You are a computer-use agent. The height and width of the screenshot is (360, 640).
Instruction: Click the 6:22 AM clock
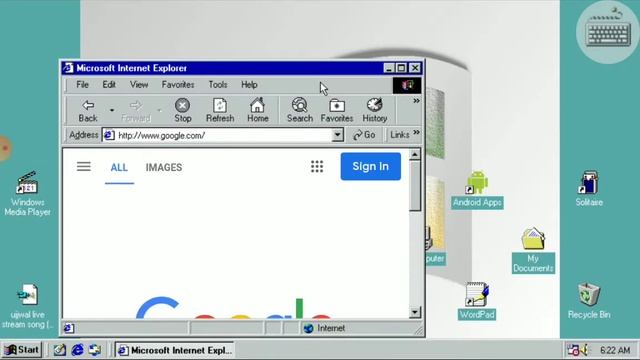[x=615, y=350]
